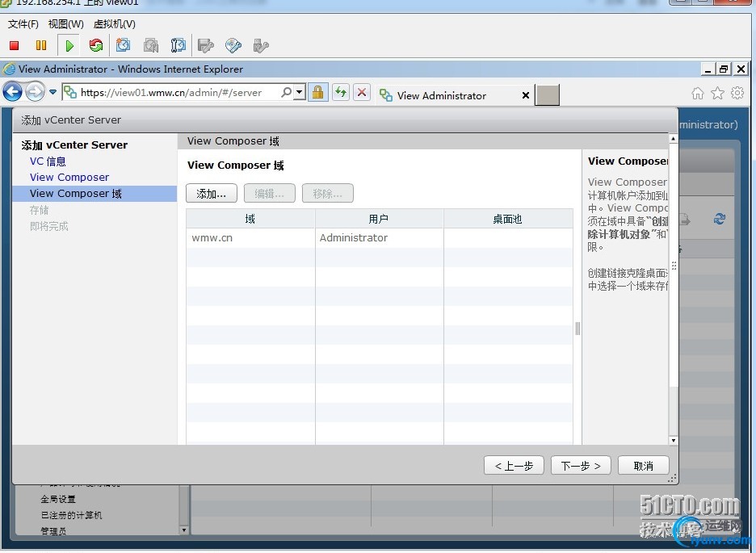Click the Take Snapshot toolbar icon
756x553 pixels.
coord(124,46)
